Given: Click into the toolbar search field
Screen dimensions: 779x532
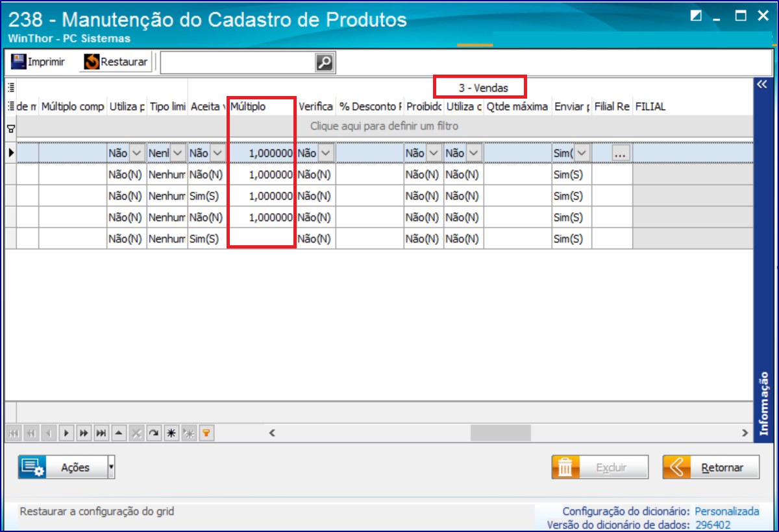Looking at the screenshot, I should pos(238,63).
